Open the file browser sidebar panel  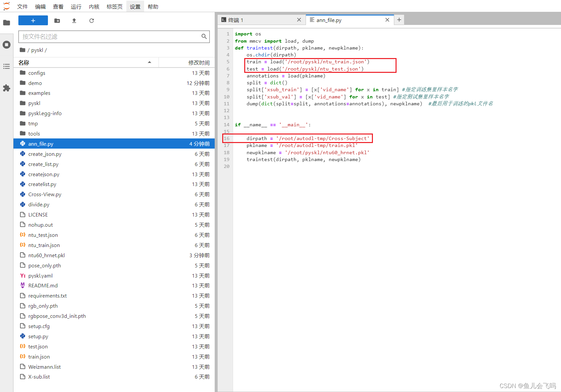pyautogui.click(x=7, y=22)
